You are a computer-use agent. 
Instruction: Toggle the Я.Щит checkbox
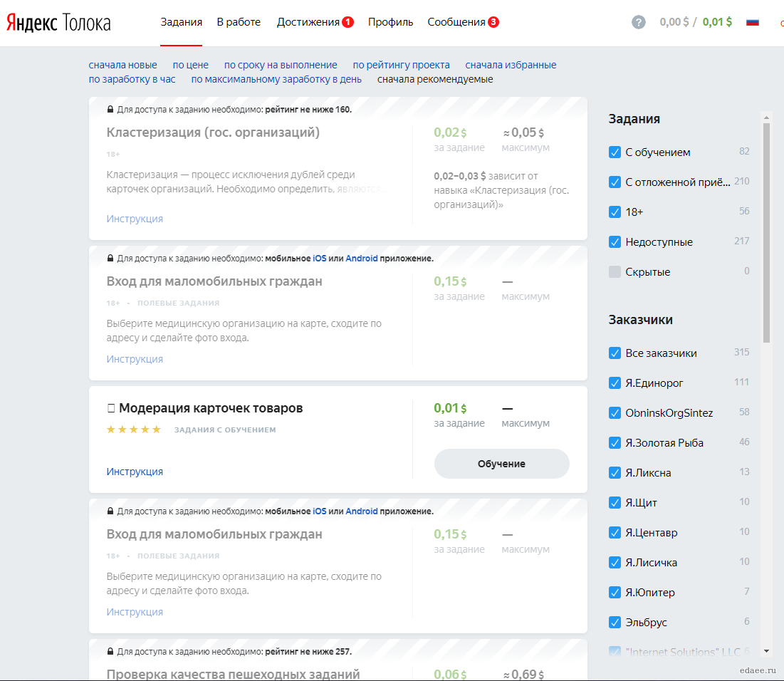point(615,503)
